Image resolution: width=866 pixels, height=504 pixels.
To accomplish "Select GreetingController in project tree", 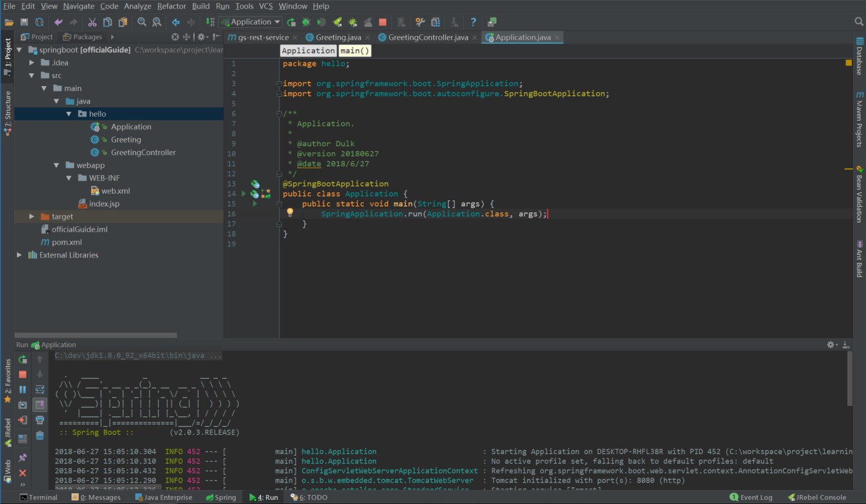I will click(143, 152).
